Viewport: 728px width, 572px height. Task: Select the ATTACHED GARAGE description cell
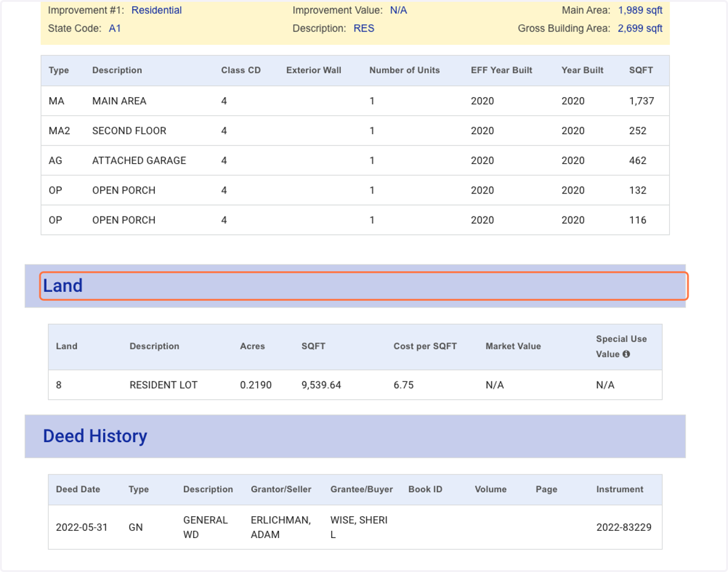pyautogui.click(x=139, y=161)
